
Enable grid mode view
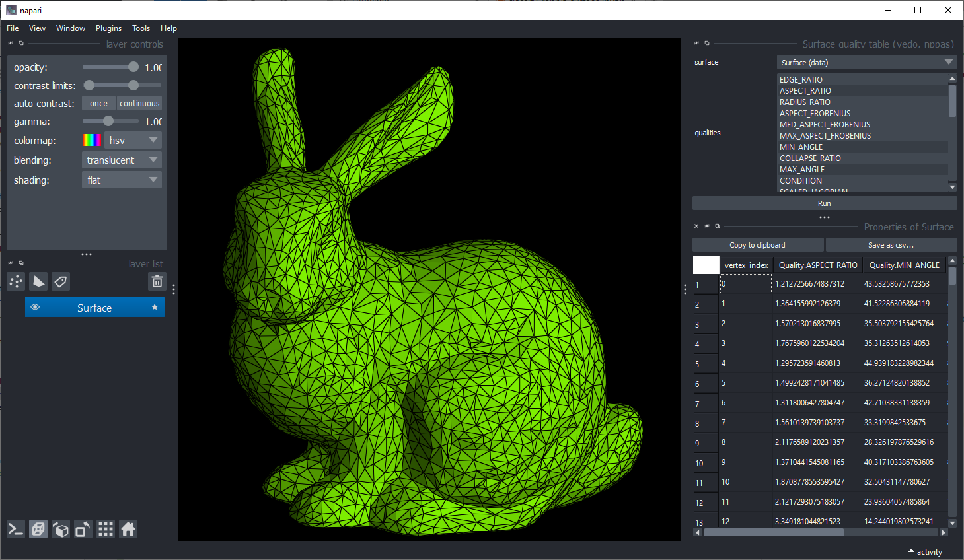tap(106, 530)
